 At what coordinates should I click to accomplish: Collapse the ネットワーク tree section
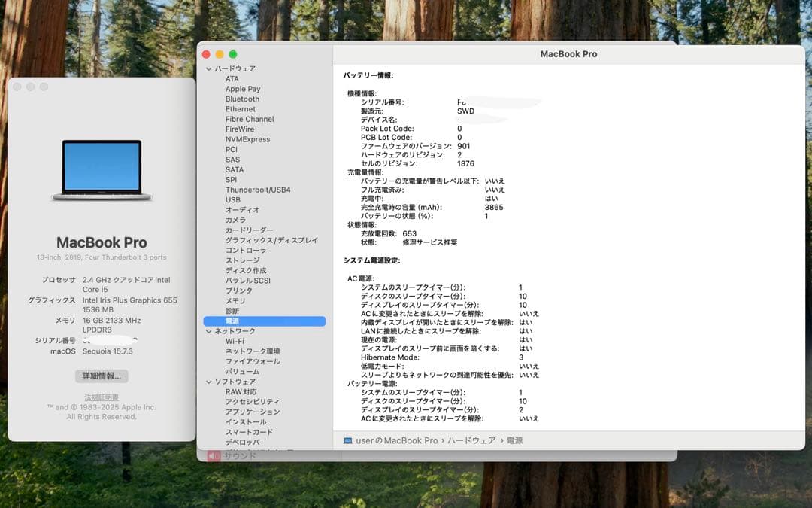209,331
